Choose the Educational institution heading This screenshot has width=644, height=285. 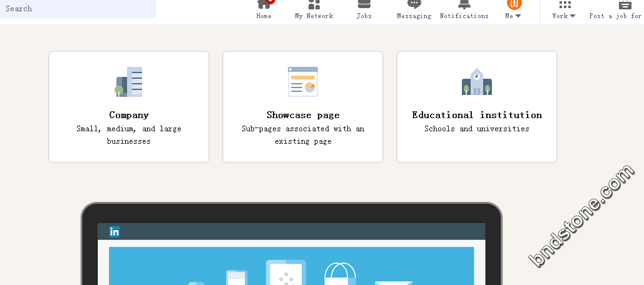tap(477, 115)
